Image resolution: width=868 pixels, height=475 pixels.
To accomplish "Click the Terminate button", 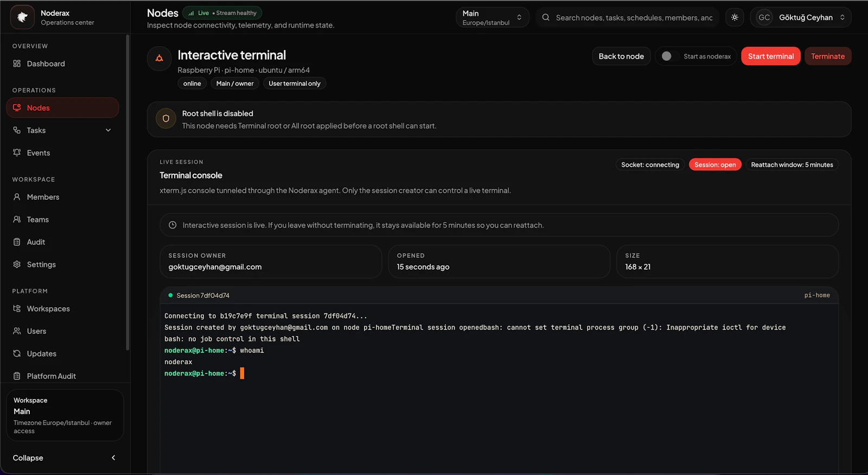I will coord(828,56).
